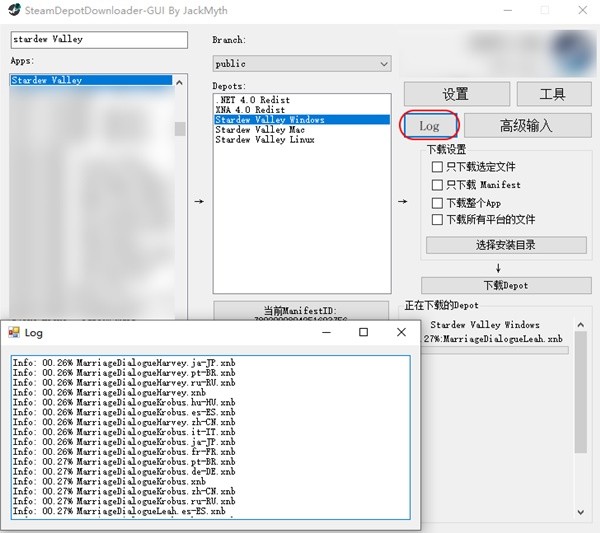Click log line MarriageDialogueKrobus.zh-CN.xnb
Viewport: 600px width, 533px height.
124,491
